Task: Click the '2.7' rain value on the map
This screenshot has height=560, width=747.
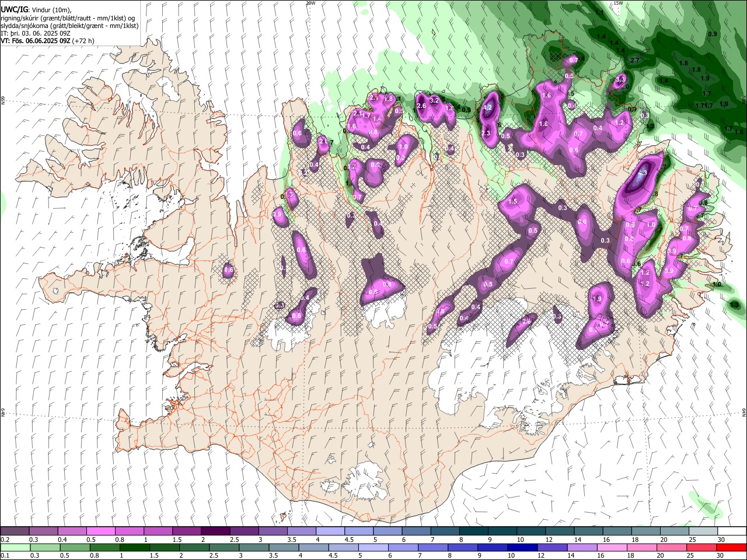Action: click(636, 60)
